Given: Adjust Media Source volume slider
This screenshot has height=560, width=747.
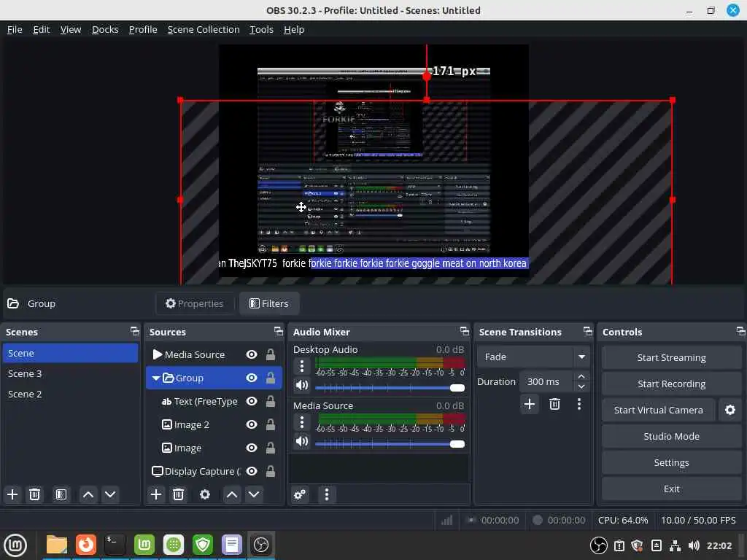Looking at the screenshot, I should 390,444.
